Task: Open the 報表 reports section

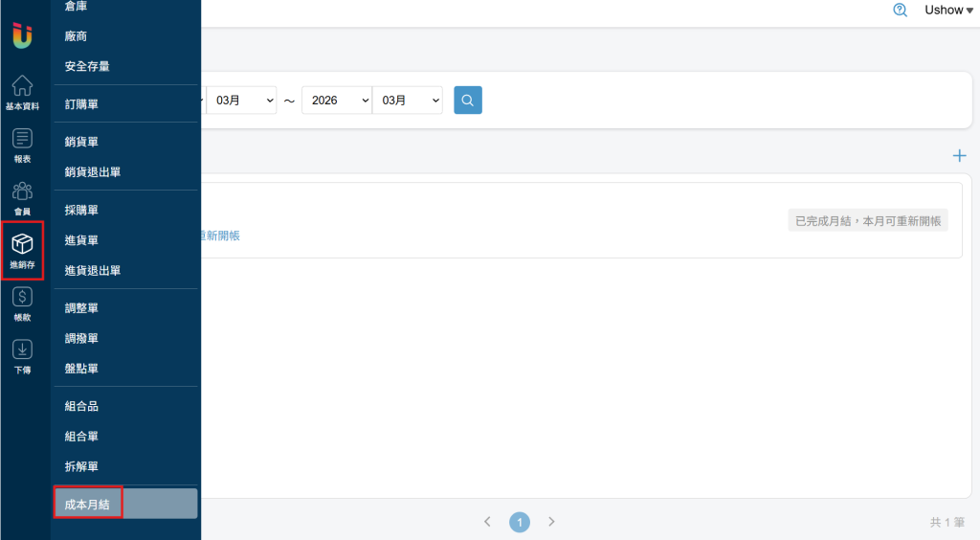Action: coord(23,146)
